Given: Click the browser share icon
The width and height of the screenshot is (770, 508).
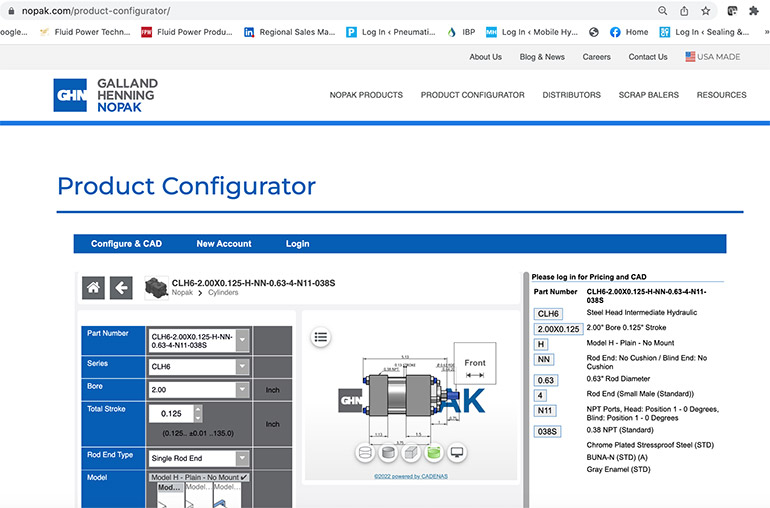Looking at the screenshot, I should point(684,11).
